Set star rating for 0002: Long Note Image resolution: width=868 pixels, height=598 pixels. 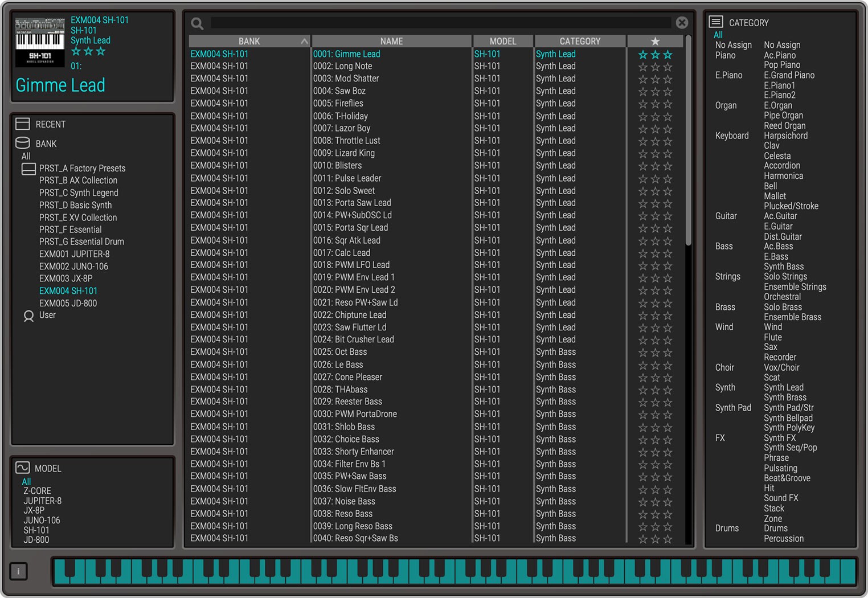pos(655,67)
